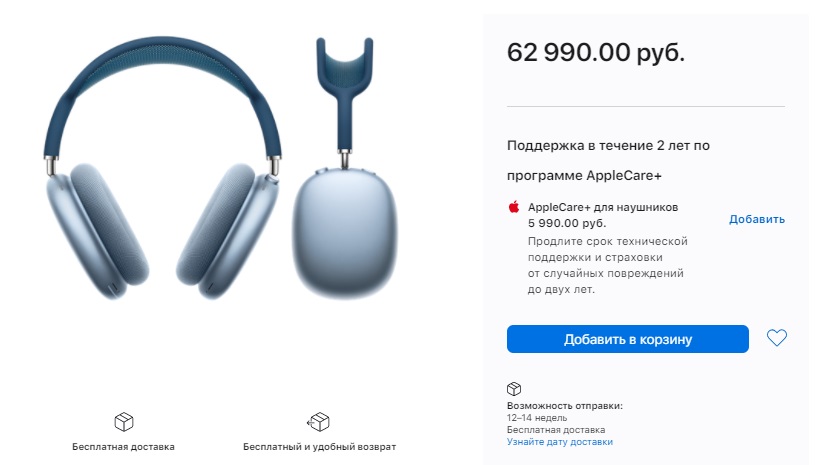Click Добавить в корзину button
821x465 pixels.
coord(627,339)
